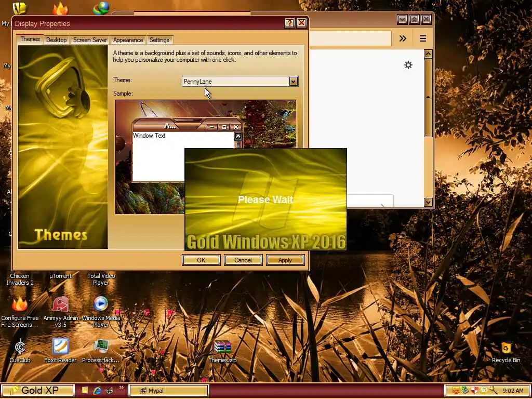Image resolution: width=532 pixels, height=399 pixels.
Task: Click the Gold Windows XP 2016 splash
Action: (x=265, y=199)
